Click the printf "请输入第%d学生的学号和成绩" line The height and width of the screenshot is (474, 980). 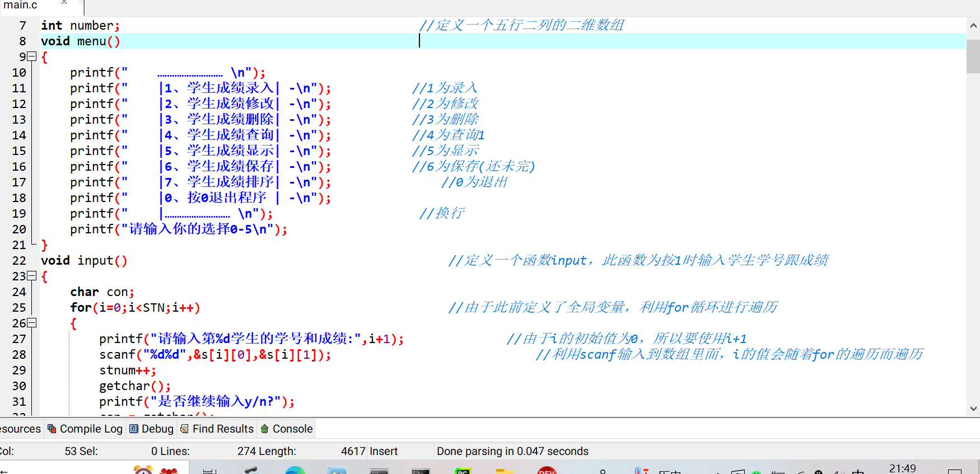(251, 339)
